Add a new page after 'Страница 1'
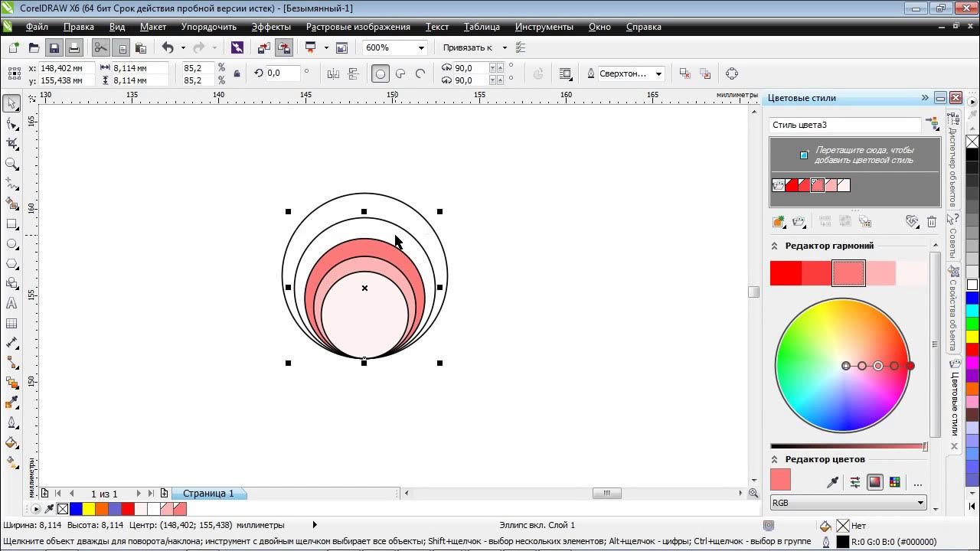The image size is (980, 551). [x=164, y=494]
